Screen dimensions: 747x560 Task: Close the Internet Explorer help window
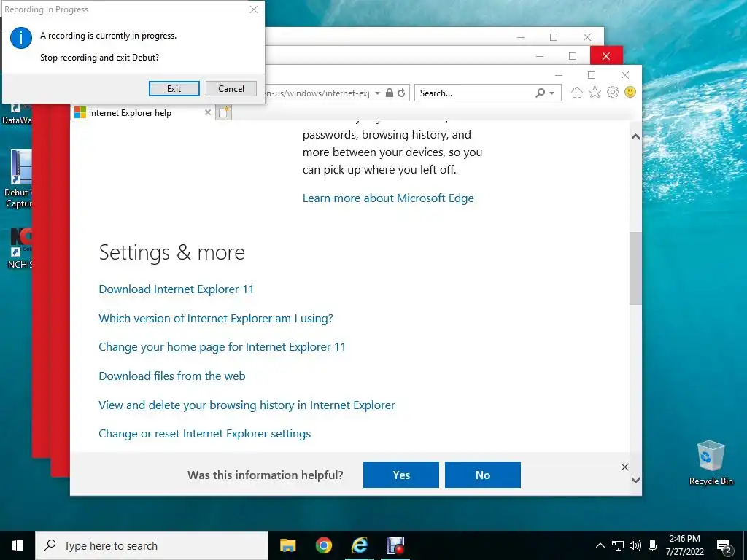tap(625, 75)
